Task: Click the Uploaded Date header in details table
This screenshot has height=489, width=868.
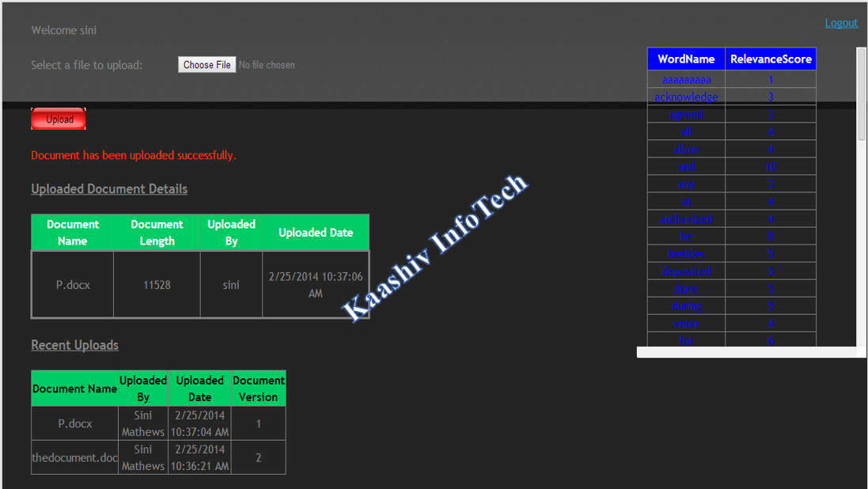Action: (315, 233)
